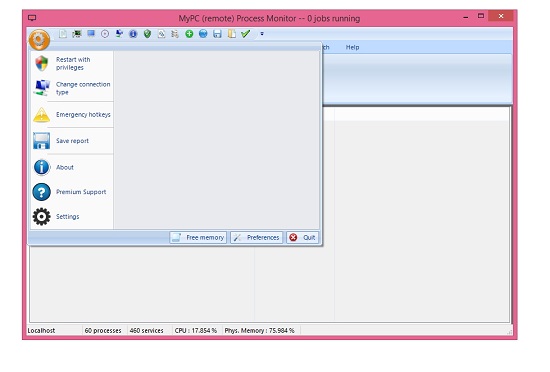Click the green circuit-board monitor toolbar icon

77,34
